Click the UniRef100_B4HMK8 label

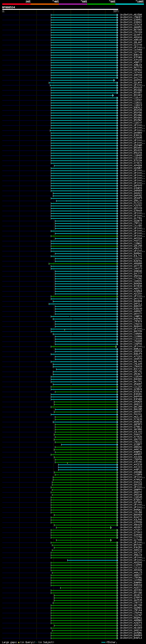(131, 635)
